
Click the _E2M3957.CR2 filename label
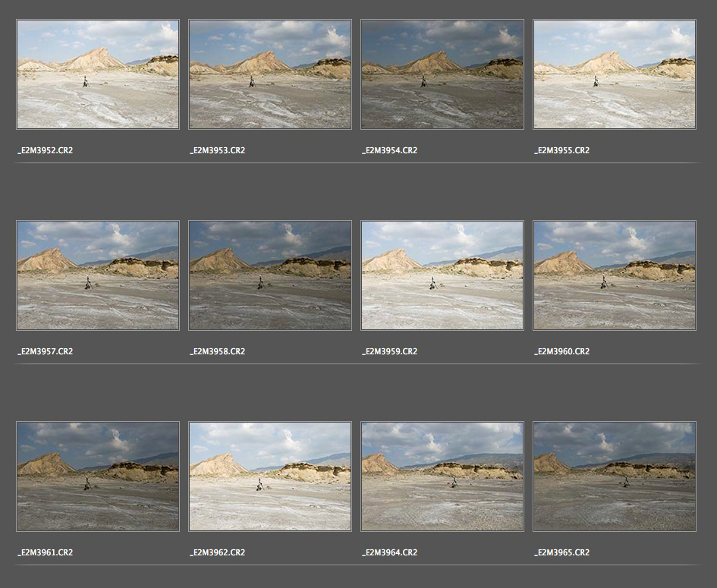click(46, 351)
